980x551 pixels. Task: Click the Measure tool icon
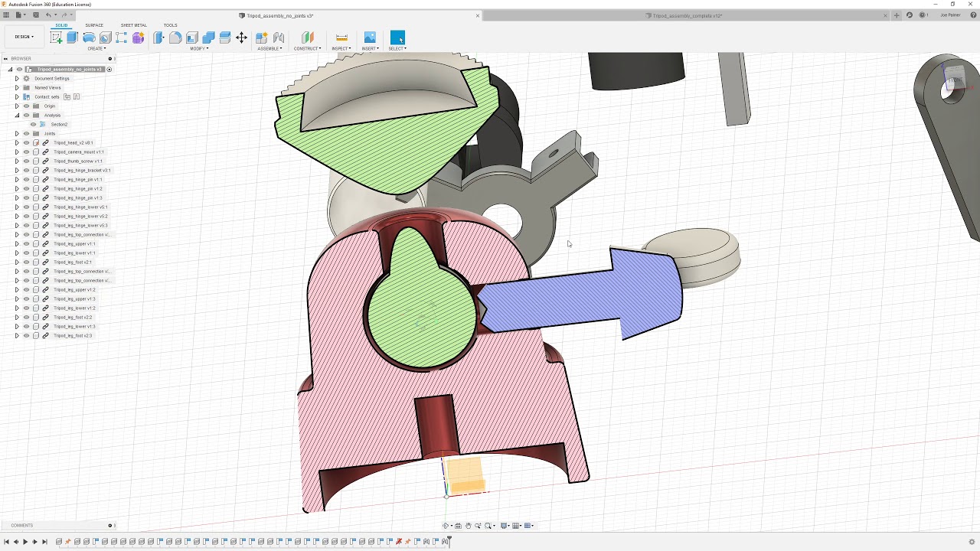(341, 37)
